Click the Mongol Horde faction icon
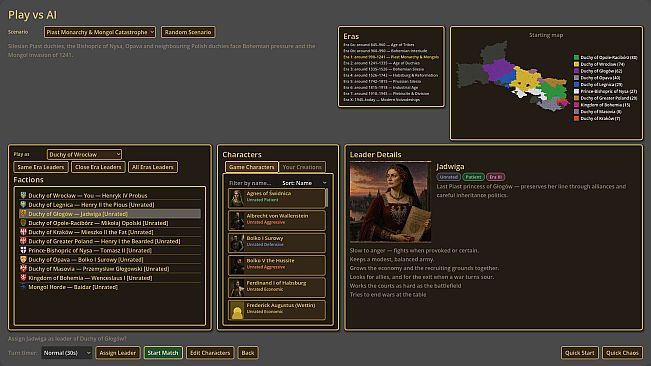651x366 pixels. click(x=23, y=287)
